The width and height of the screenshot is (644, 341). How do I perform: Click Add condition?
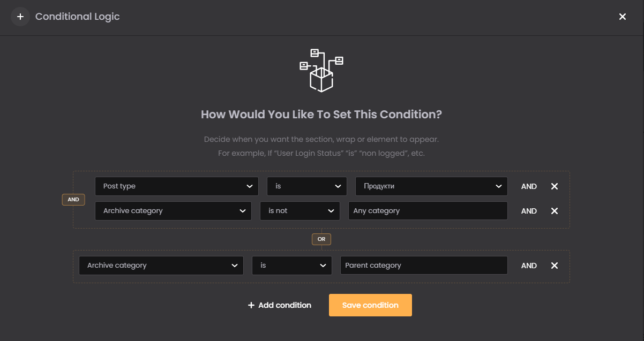pyautogui.click(x=279, y=305)
